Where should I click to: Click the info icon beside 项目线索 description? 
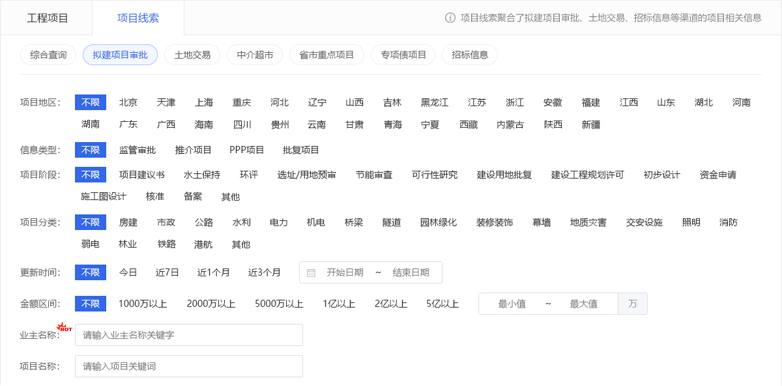tap(450, 18)
